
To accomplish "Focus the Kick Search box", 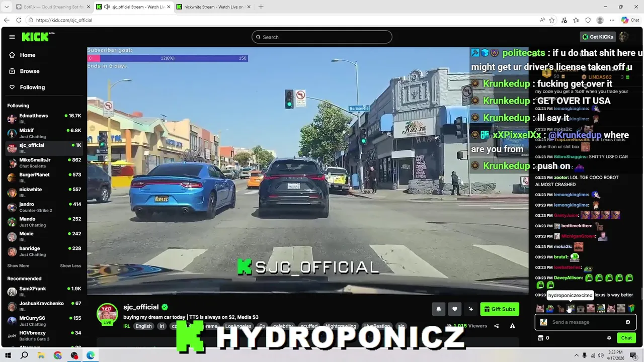I will coord(322,37).
